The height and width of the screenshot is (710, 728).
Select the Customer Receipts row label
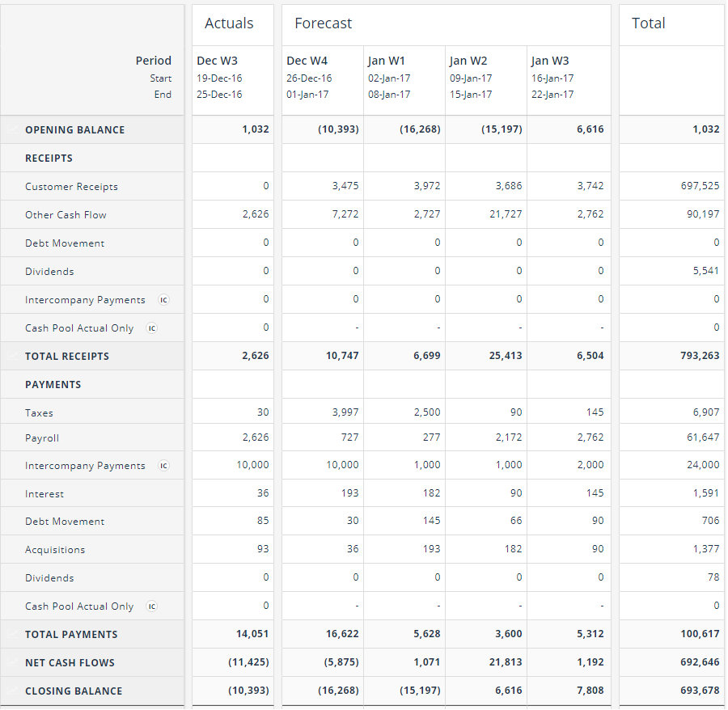pos(71,187)
